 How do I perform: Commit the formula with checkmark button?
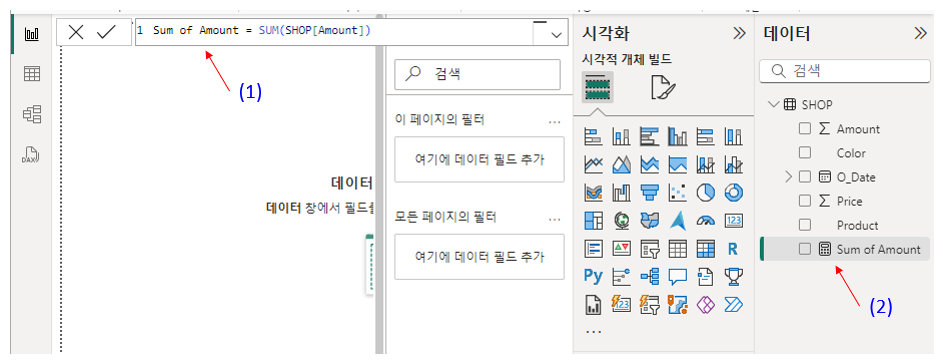click(106, 32)
